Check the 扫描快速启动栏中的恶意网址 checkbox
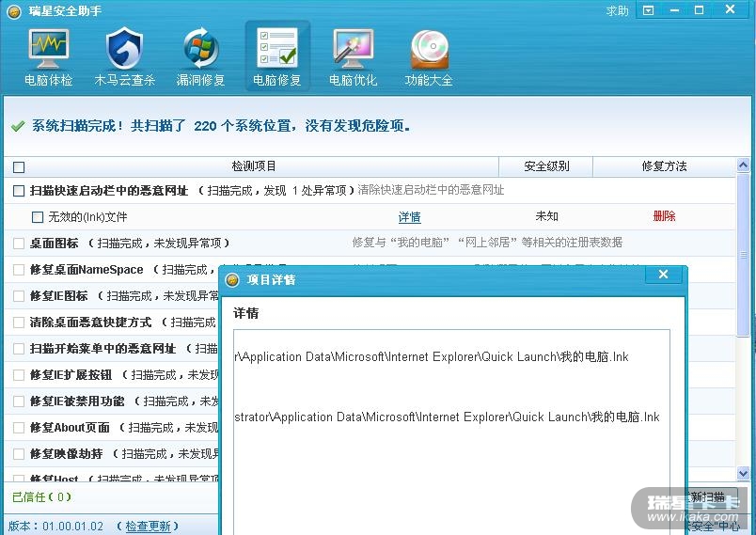 pyautogui.click(x=19, y=191)
